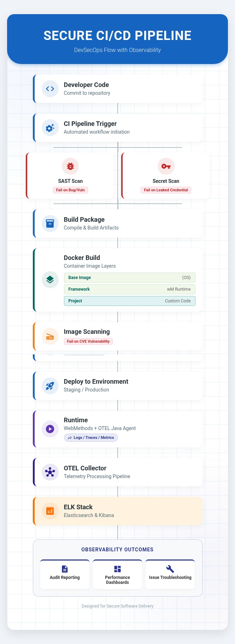Click the play circle icon beside Runtime
The image size is (235, 644).
point(50,429)
